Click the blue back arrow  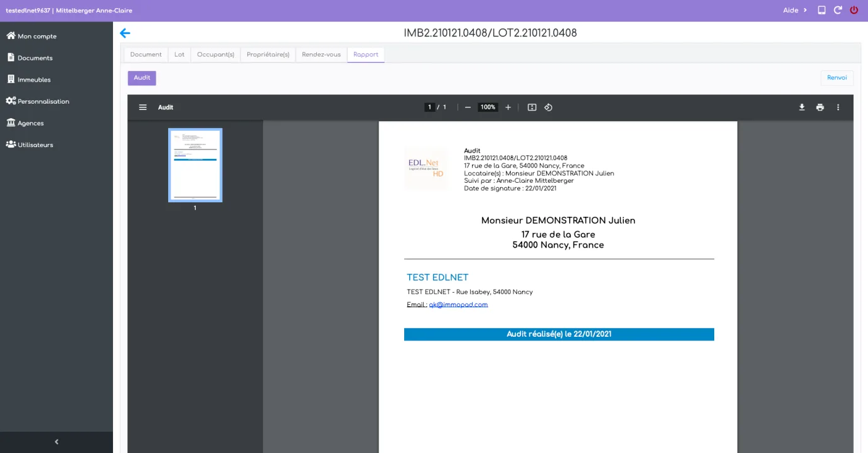(x=125, y=33)
